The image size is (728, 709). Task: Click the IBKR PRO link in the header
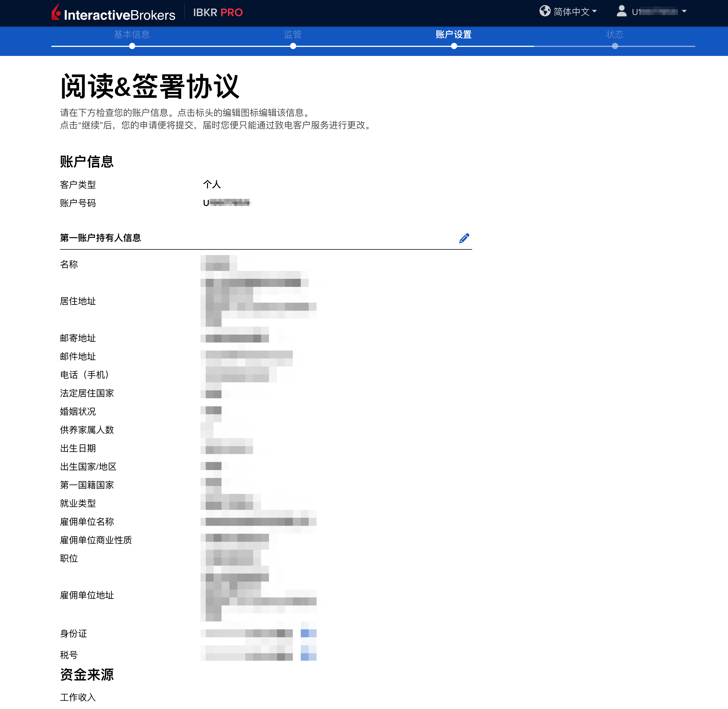tap(218, 12)
